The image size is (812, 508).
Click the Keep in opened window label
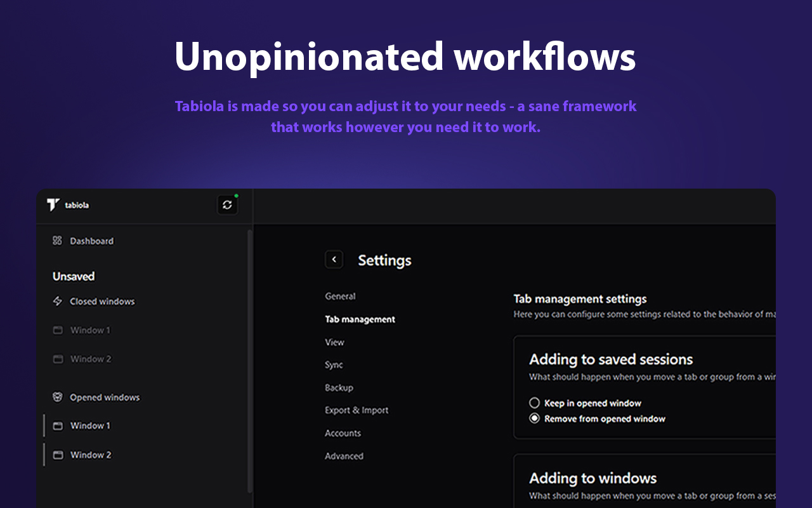593,403
